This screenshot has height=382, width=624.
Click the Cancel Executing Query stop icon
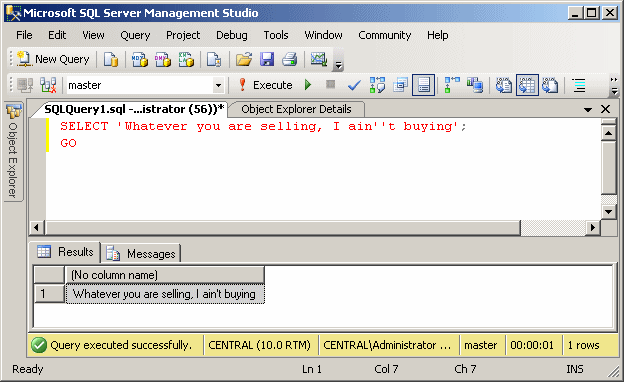330,84
